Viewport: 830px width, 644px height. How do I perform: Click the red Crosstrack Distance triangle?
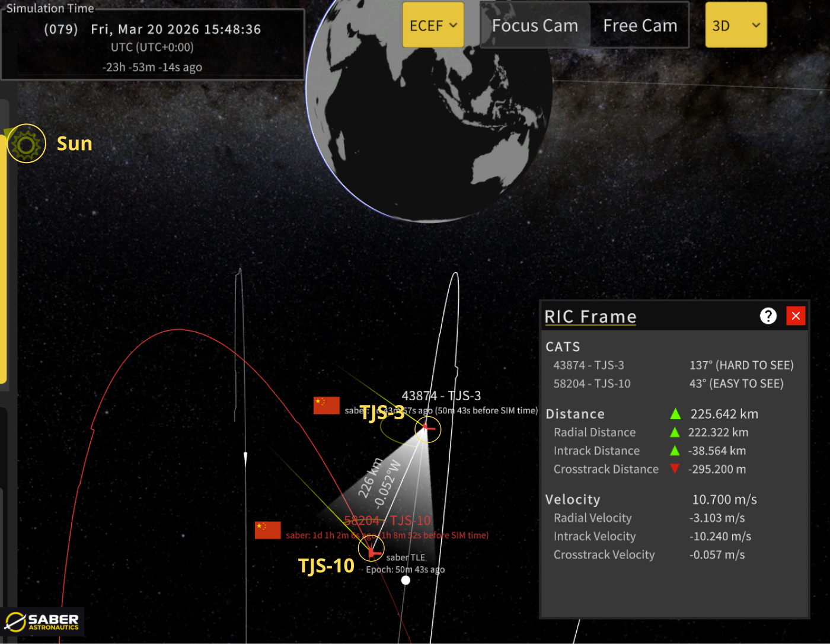click(x=675, y=469)
